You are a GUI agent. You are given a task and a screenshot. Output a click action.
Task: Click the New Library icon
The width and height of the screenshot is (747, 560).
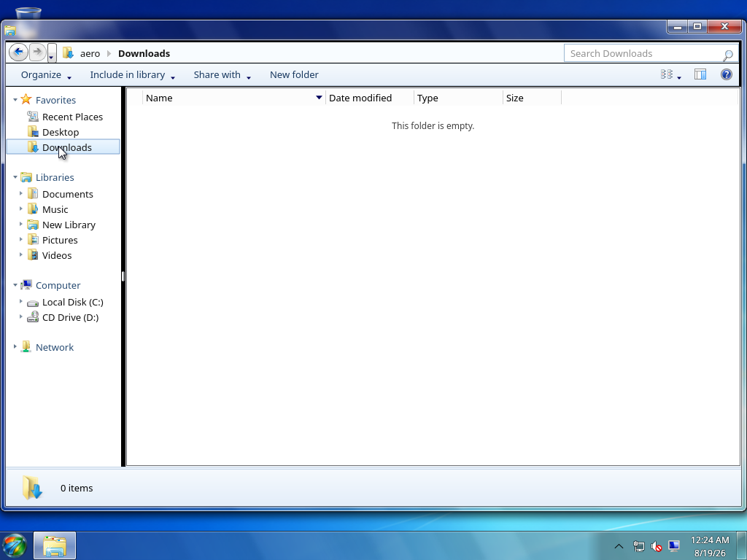click(x=33, y=225)
